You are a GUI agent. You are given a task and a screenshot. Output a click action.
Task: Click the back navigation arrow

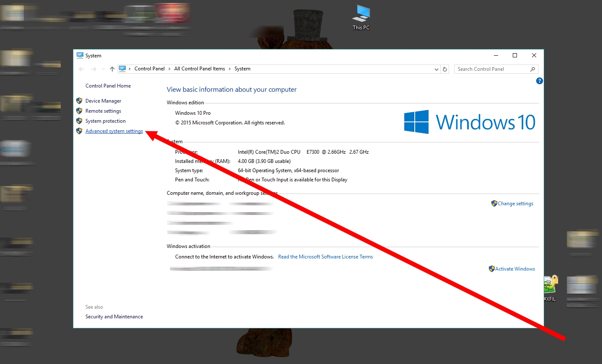click(x=81, y=69)
